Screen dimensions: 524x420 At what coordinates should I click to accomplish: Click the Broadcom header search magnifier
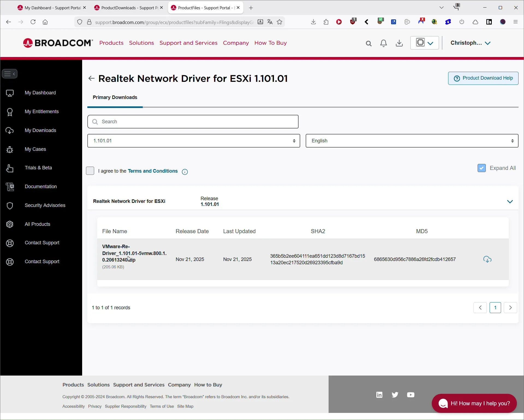[369, 43]
